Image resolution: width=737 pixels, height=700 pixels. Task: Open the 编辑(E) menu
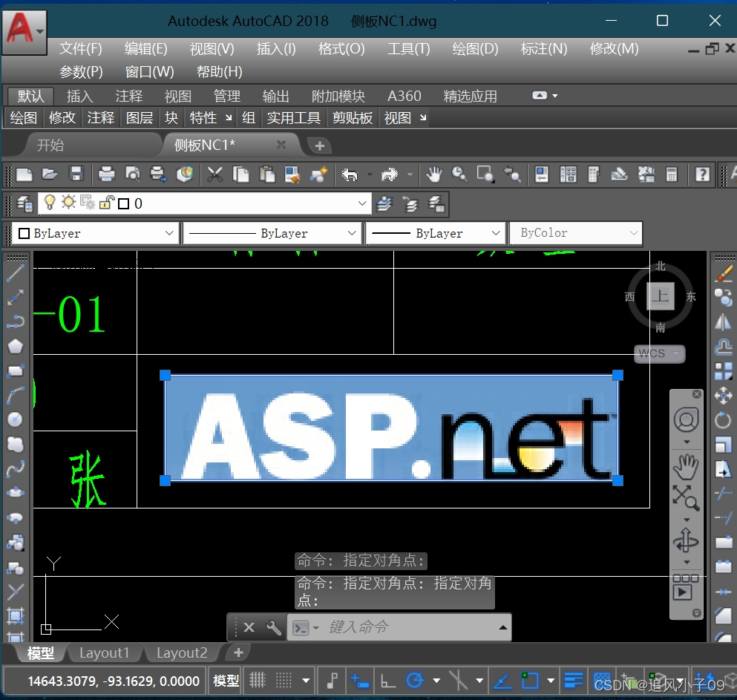pos(145,49)
